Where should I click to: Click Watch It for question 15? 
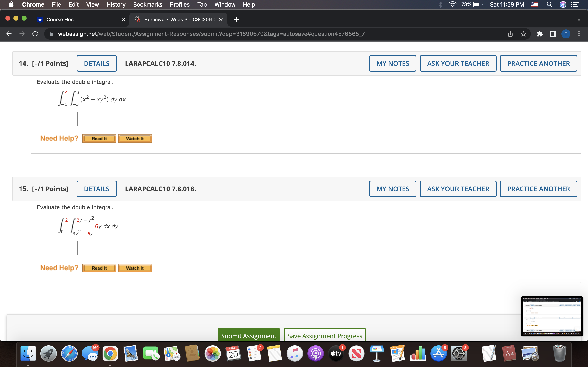click(x=135, y=268)
